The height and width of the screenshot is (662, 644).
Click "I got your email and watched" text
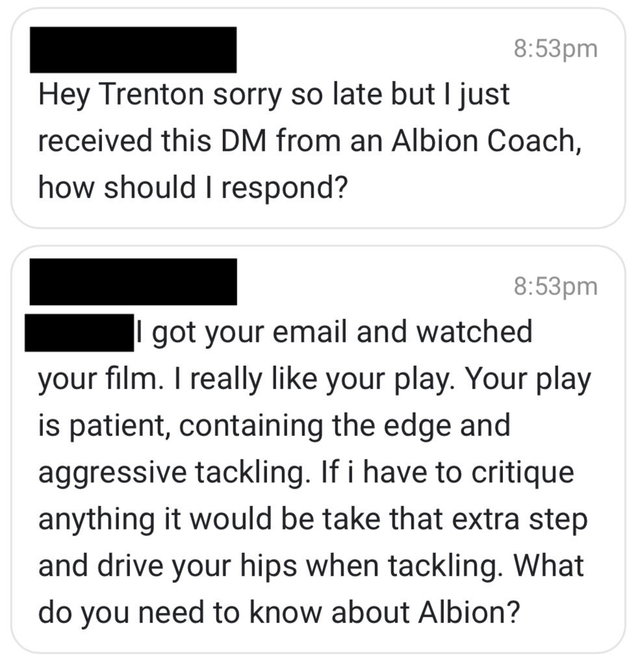pos(334,333)
